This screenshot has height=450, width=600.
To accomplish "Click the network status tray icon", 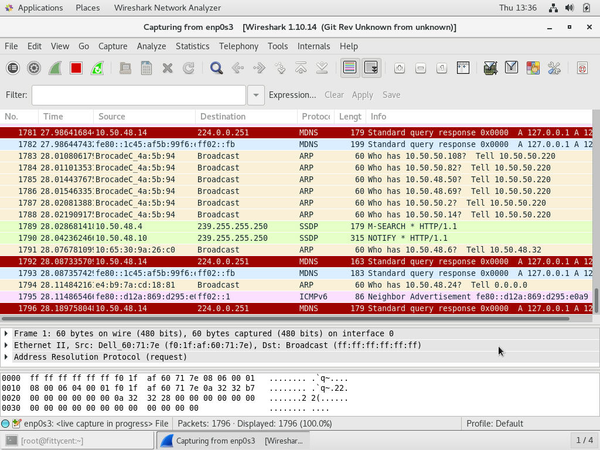I will pos(553,8).
